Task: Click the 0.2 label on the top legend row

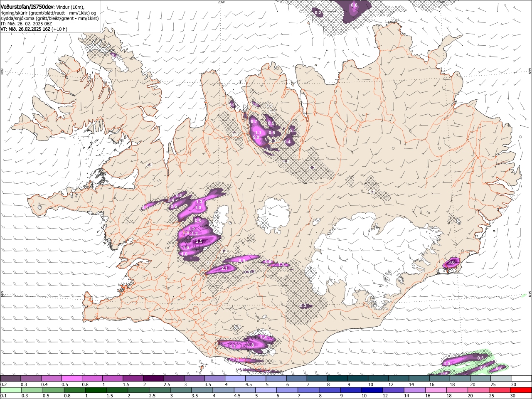Action: pyautogui.click(x=3, y=384)
